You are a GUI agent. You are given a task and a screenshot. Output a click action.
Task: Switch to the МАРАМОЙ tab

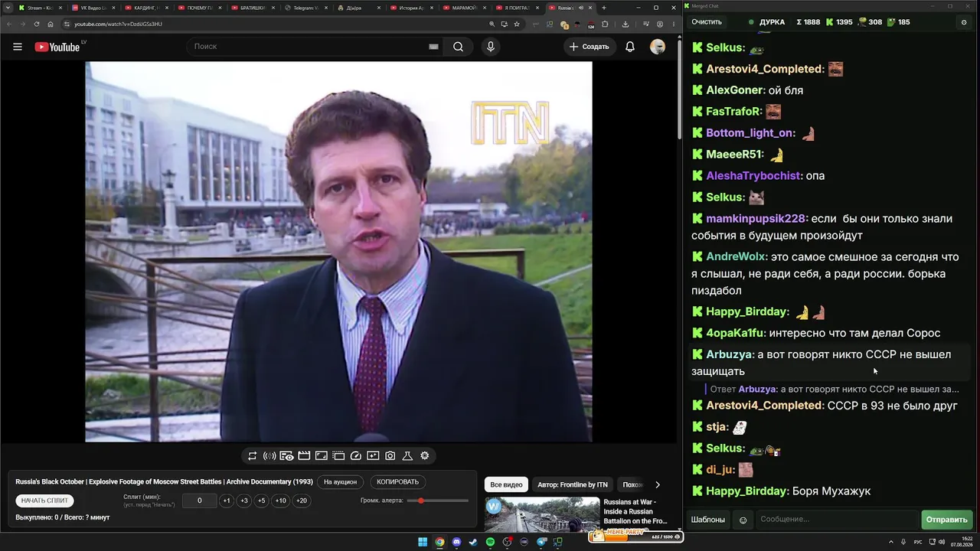point(465,8)
